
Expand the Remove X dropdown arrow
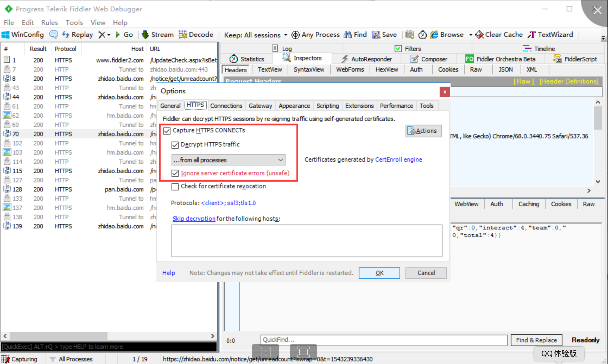pyautogui.click(x=109, y=35)
